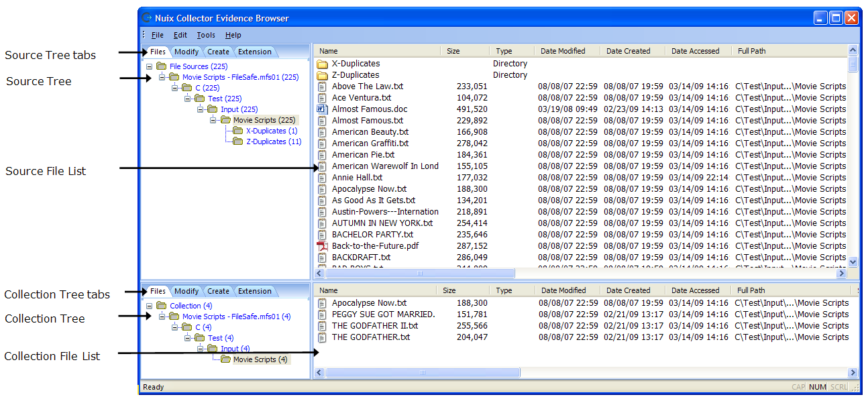The height and width of the screenshot is (401, 868).
Task: Collapse the File Sources (225) node
Action: 149,66
